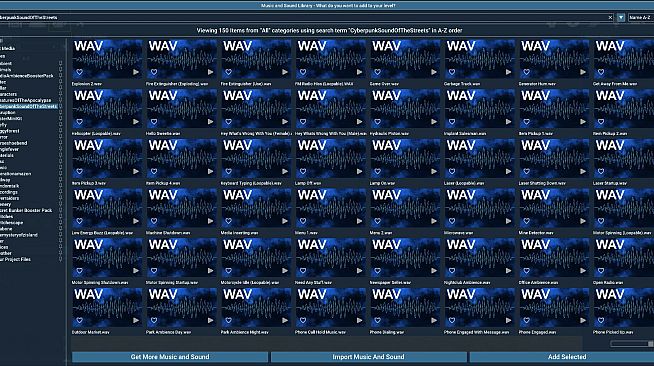Toggle checkbox beside AmbienceBoosterPack category
The height and width of the screenshot is (366, 654).
click(60, 76)
